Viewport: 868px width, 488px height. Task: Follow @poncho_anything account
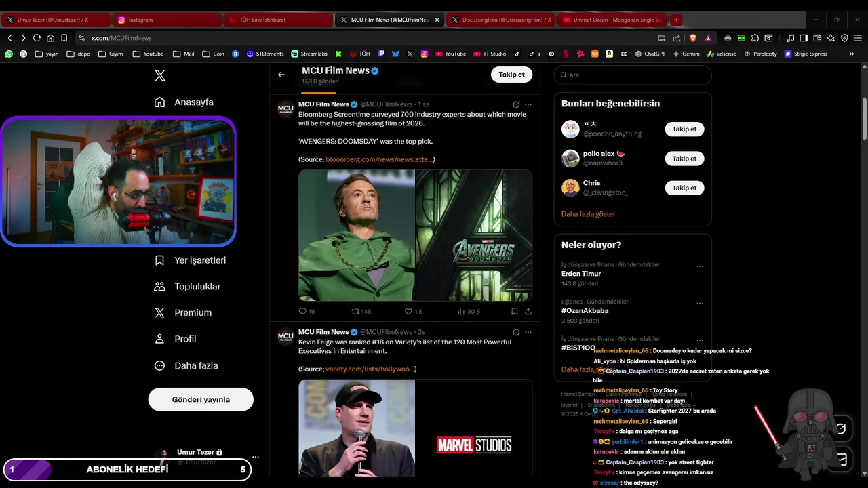[684, 129]
